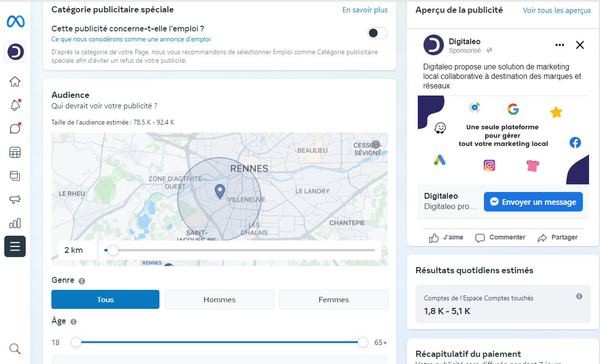The image size is (600, 364).
Task: Click the '1,8 K - 5,1 K' estimate
Action: [x=447, y=311]
